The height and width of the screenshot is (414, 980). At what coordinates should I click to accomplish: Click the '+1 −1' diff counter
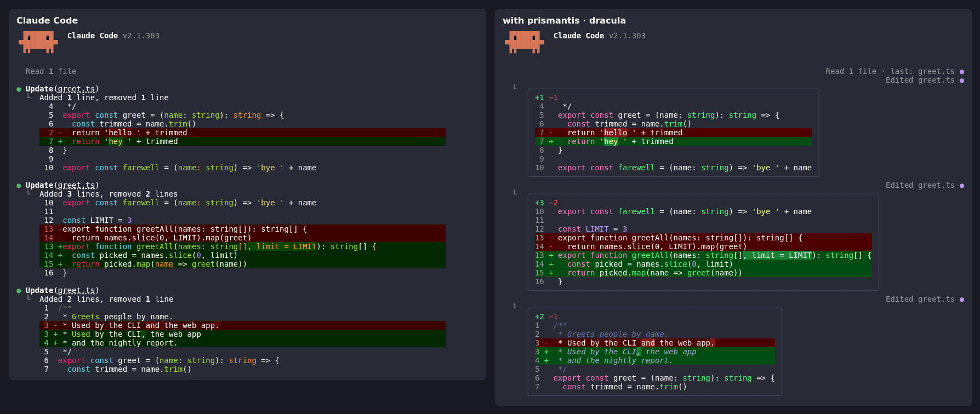[546, 97]
